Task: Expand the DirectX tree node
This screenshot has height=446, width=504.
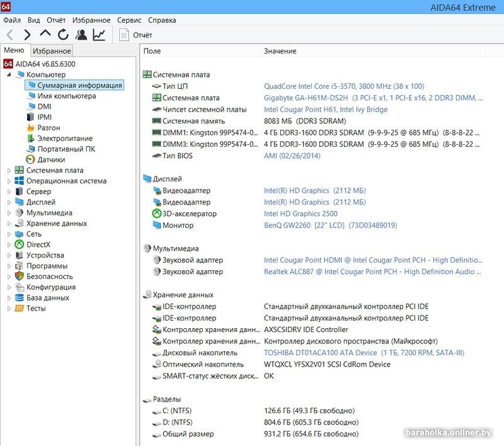Action: (9, 245)
